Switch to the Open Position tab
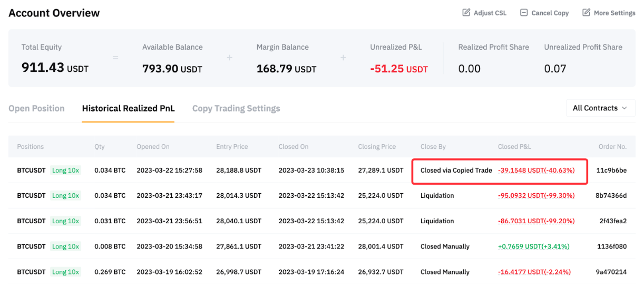The height and width of the screenshot is (284, 644). click(36, 108)
